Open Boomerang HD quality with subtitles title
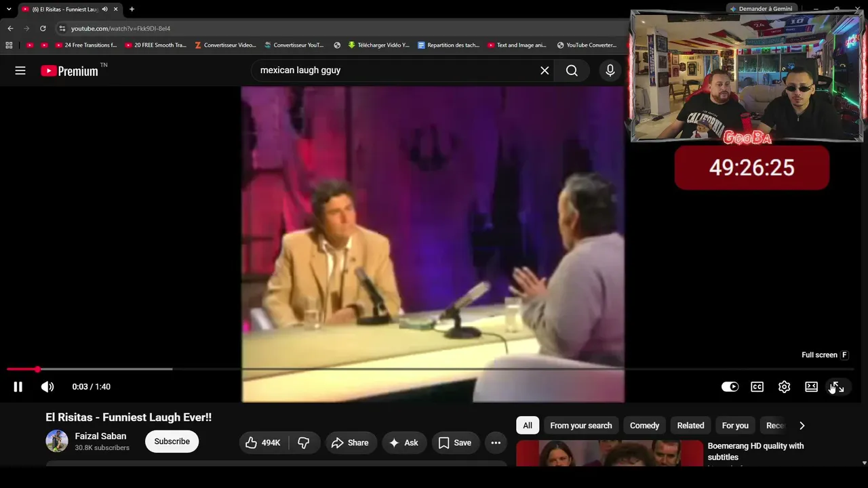Screen dimensions: 868x488 [x=755, y=451]
